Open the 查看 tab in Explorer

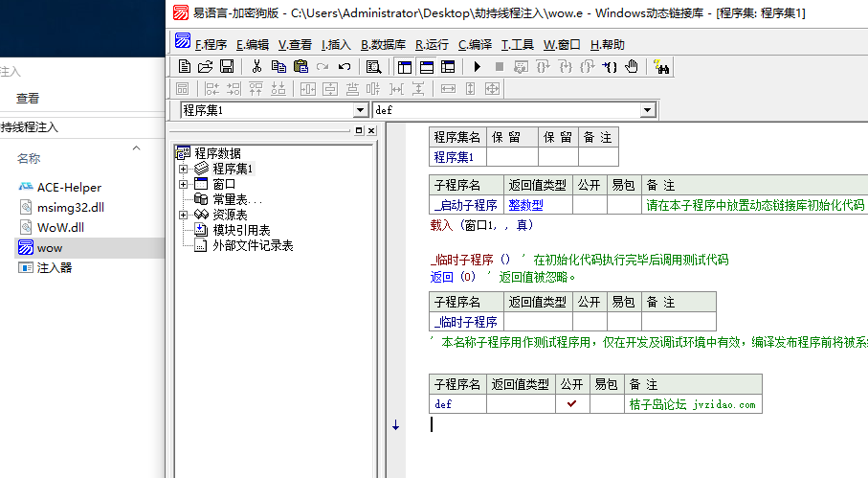[x=28, y=99]
